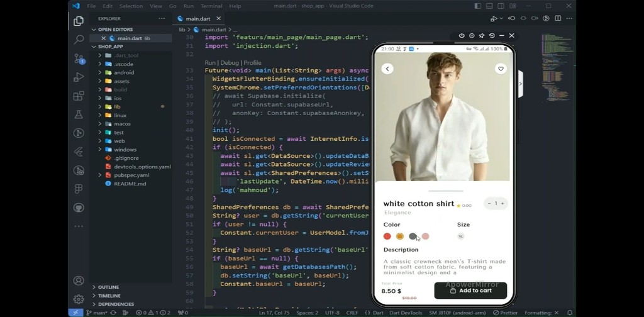Select the pink color swatch
This screenshot has width=644, height=317.
pyautogui.click(x=426, y=236)
